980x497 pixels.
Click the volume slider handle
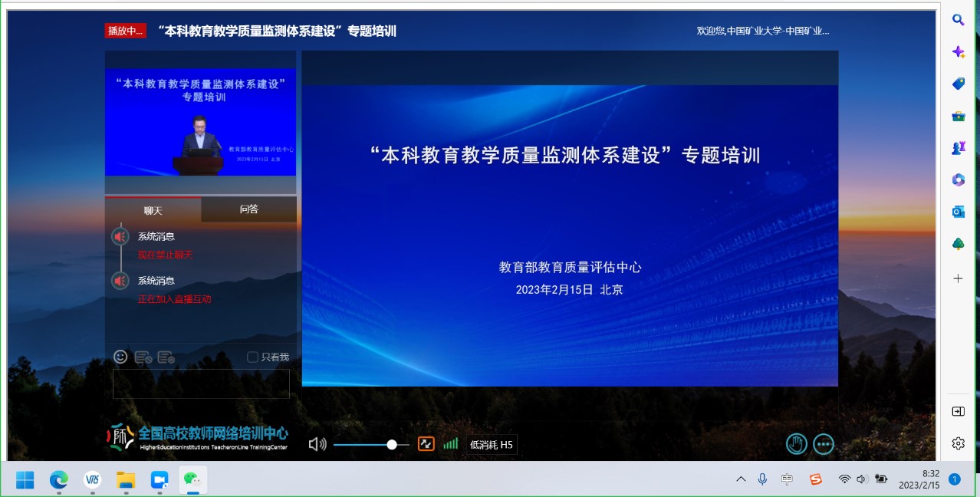(x=392, y=444)
